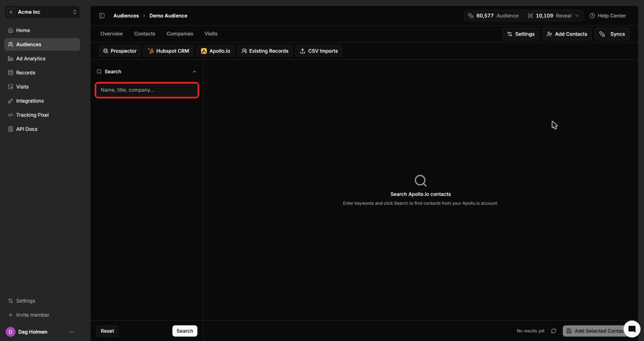Open Audiences in the sidebar

coord(42,44)
